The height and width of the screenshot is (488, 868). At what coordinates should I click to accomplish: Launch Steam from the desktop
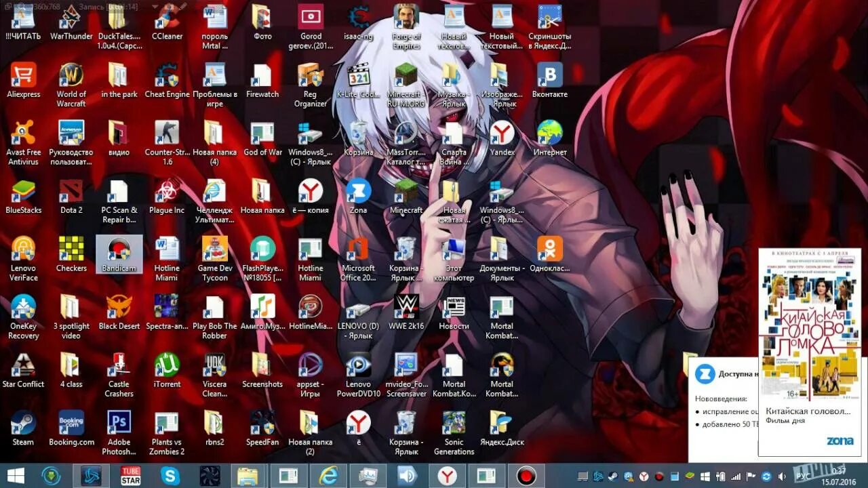24,428
